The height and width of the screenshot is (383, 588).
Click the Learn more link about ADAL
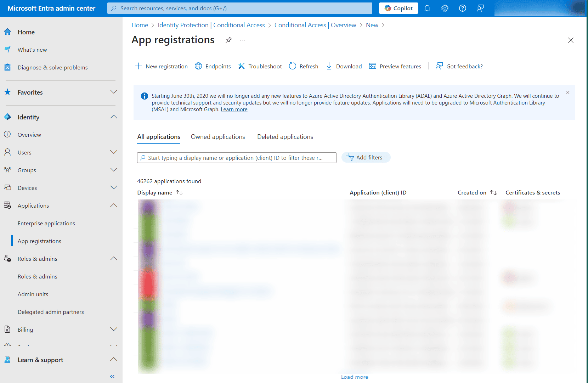point(234,109)
